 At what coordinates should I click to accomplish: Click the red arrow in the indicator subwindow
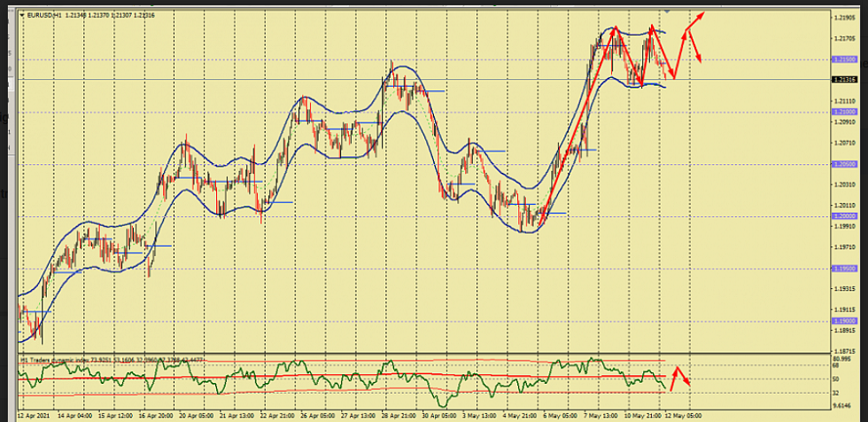(x=679, y=376)
